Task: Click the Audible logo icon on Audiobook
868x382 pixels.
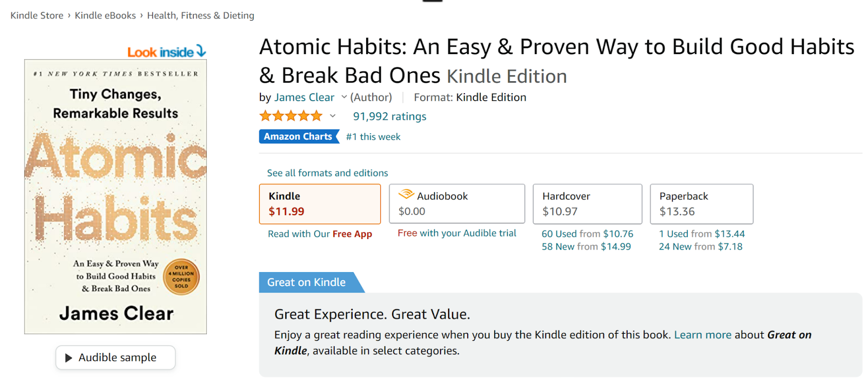Action: (x=406, y=195)
